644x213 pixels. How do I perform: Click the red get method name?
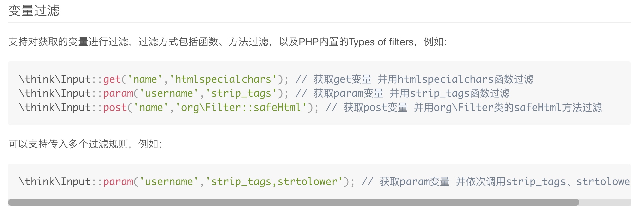[112, 79]
